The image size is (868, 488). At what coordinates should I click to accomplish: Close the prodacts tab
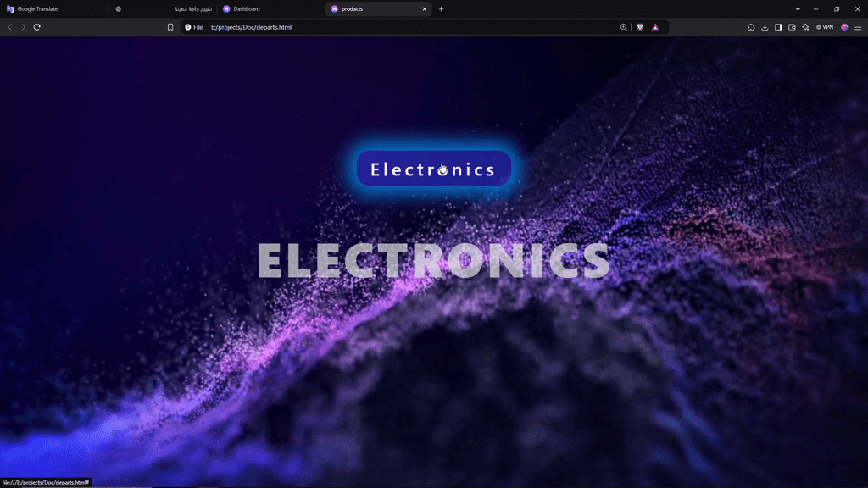click(425, 8)
